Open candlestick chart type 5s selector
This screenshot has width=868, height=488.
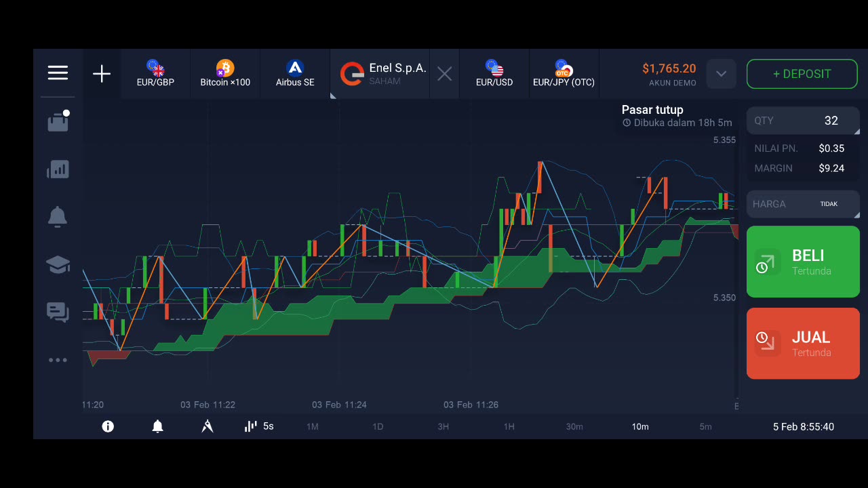[259, 426]
